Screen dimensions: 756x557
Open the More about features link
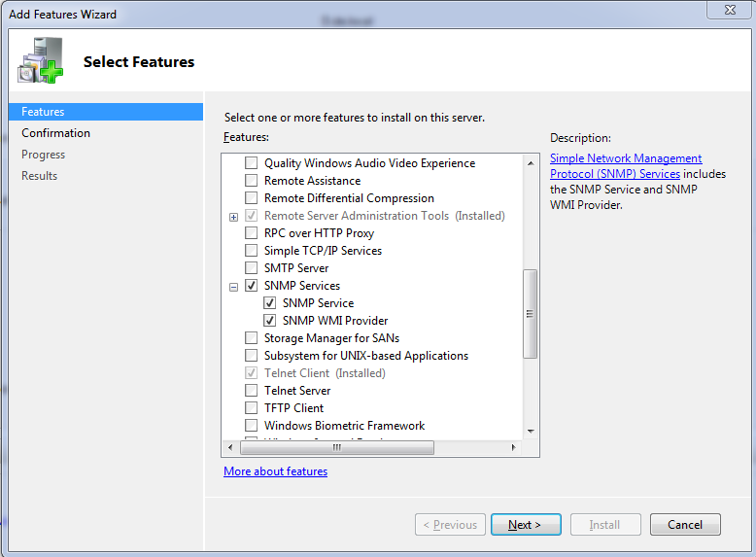(x=275, y=471)
